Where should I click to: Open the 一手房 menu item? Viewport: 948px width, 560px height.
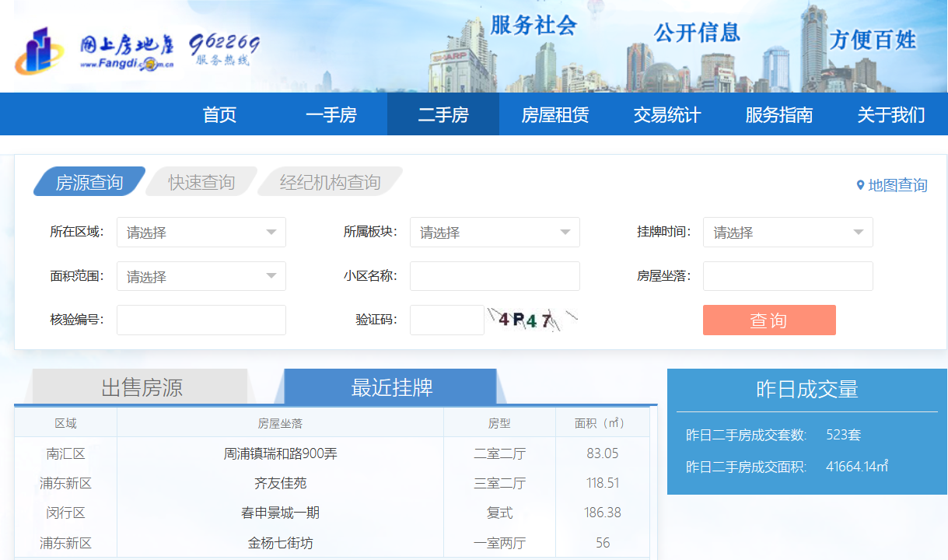331,115
